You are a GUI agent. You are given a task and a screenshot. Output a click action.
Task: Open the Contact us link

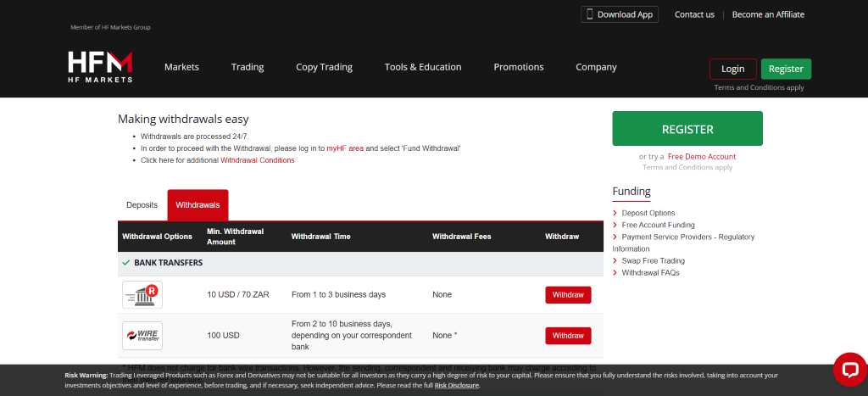pos(694,14)
